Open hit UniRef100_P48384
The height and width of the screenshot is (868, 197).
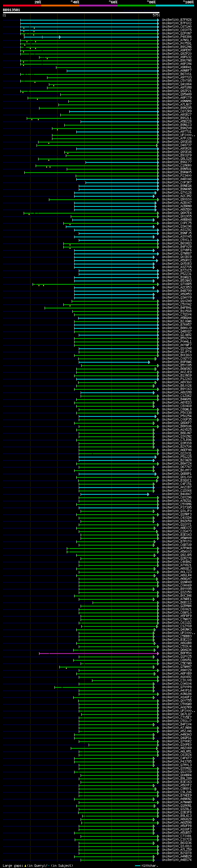pyautogui.click(x=176, y=37)
